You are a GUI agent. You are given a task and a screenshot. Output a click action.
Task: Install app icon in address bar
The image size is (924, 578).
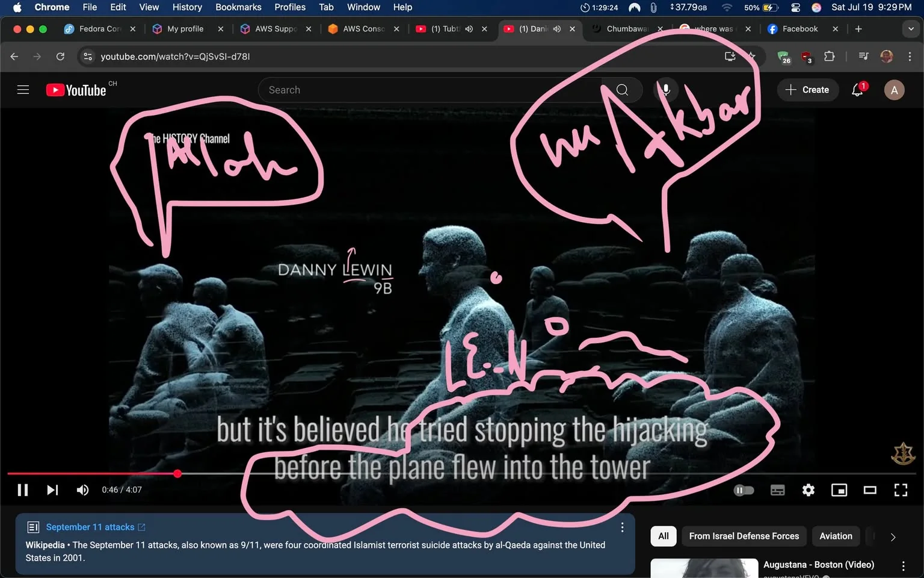point(730,56)
